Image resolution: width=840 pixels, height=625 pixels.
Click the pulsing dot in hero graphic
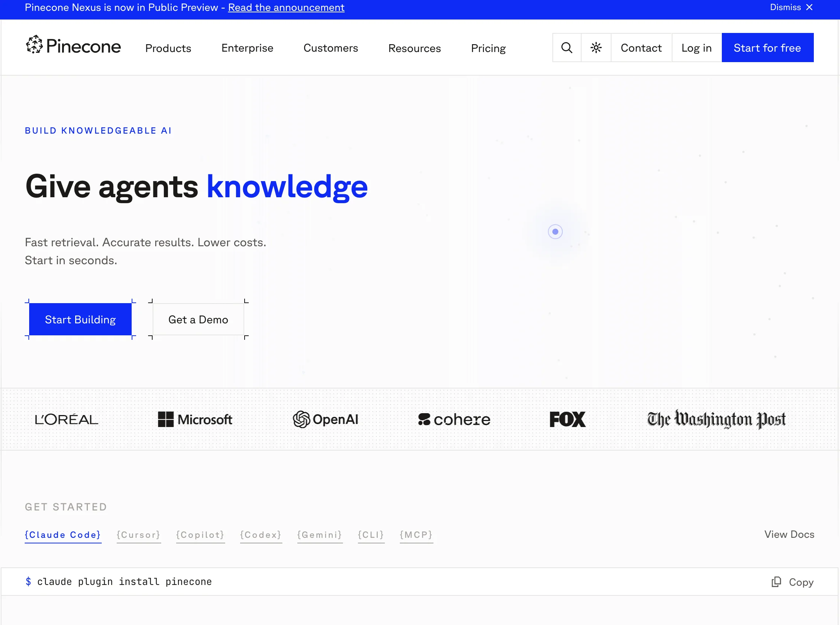tap(555, 232)
